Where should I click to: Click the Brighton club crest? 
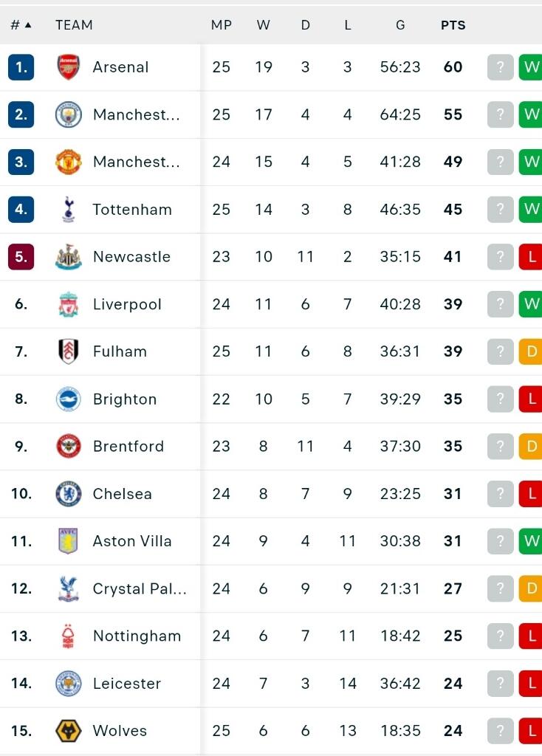click(x=69, y=399)
